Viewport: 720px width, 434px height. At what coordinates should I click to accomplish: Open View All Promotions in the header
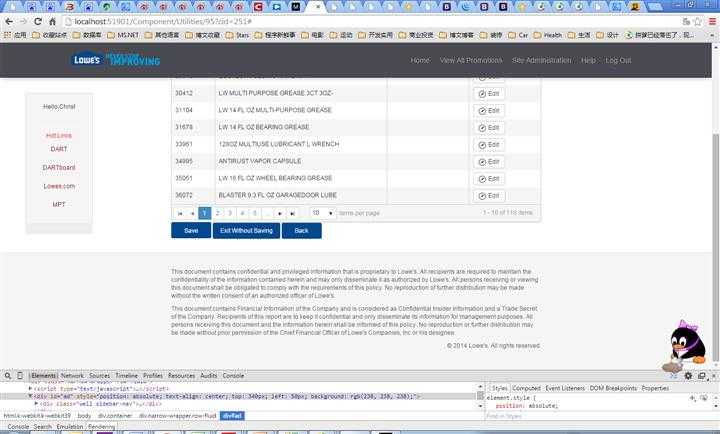point(471,60)
